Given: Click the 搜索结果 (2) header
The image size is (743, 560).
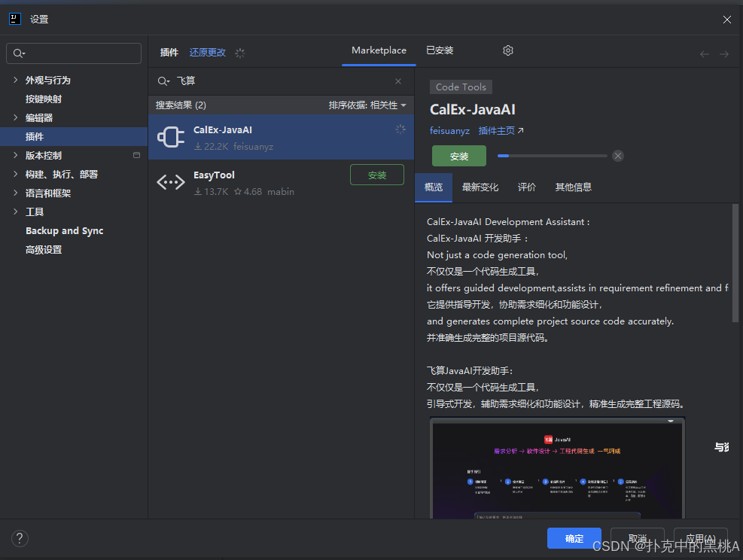Looking at the screenshot, I should point(181,105).
